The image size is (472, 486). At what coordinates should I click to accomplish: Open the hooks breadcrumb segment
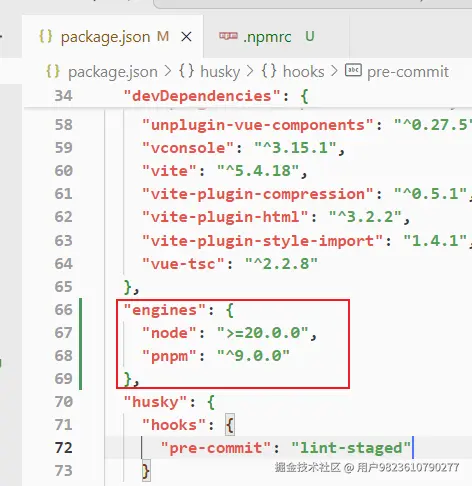303,72
